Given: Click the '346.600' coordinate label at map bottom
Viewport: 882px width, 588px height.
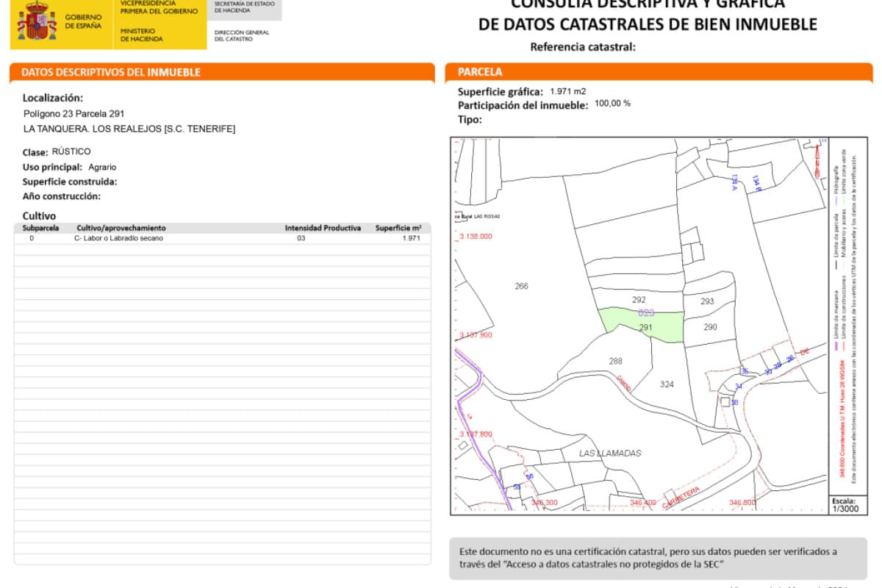Looking at the screenshot, I should tap(742, 503).
